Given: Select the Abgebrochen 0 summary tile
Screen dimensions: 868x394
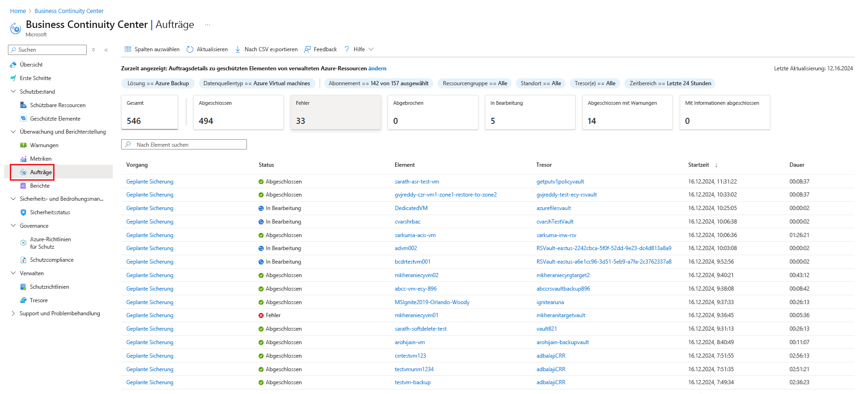Looking at the screenshot, I should [x=433, y=112].
